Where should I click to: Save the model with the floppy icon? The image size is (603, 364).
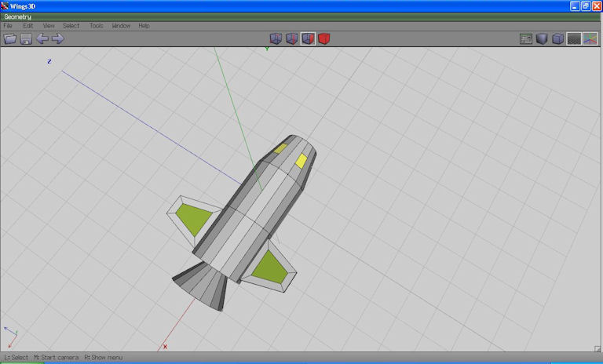(x=26, y=38)
